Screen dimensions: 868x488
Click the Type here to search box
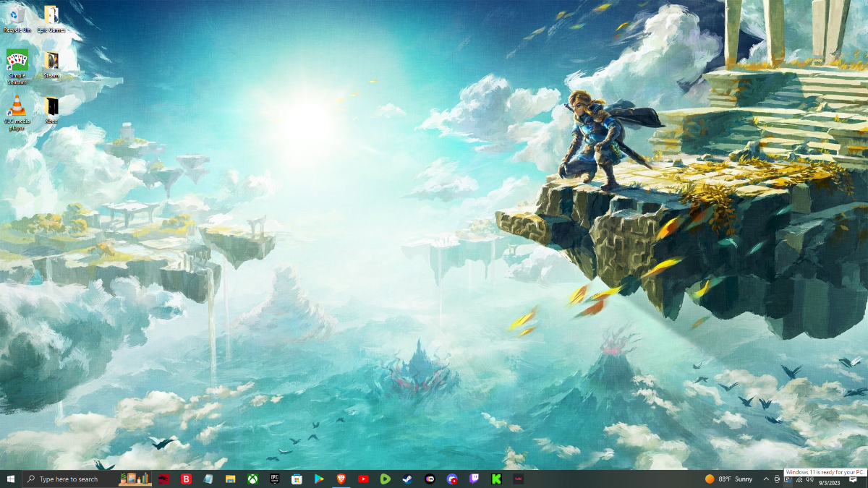click(69, 479)
